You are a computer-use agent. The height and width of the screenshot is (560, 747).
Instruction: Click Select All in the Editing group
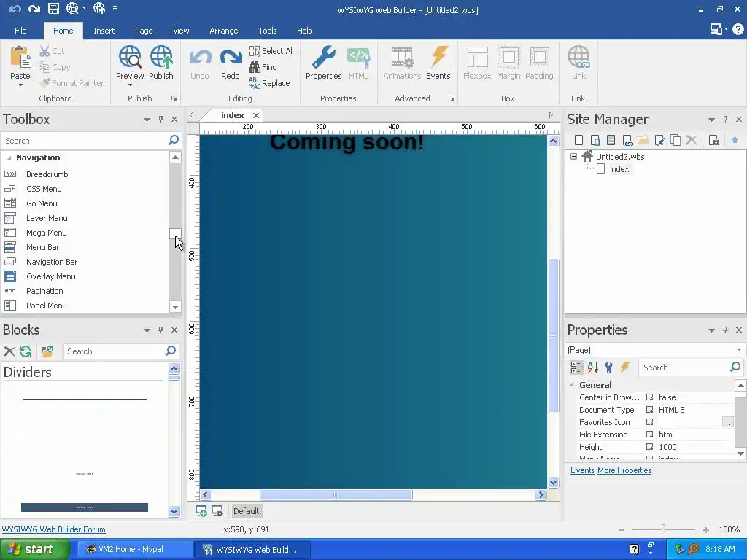click(x=271, y=51)
